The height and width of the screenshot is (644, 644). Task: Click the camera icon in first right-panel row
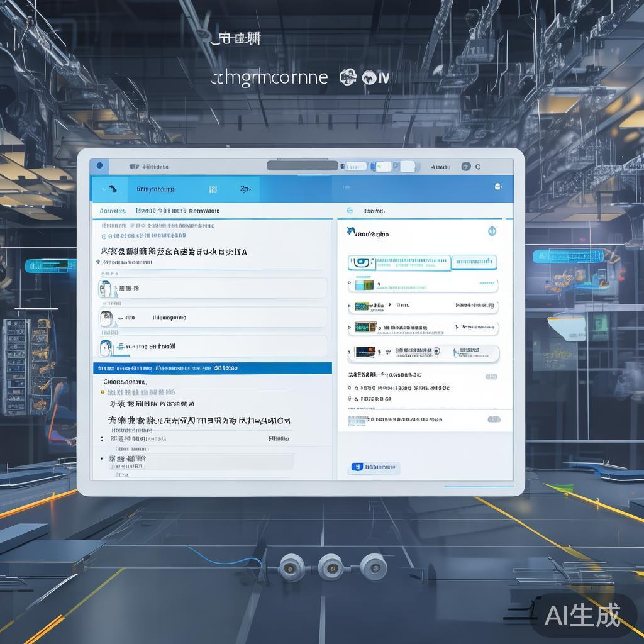pyautogui.click(x=361, y=262)
